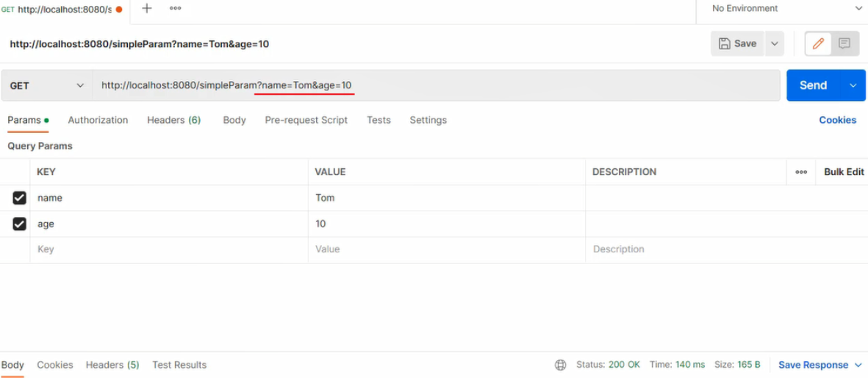
Task: Click the Size 165 B indicator
Action: click(x=737, y=365)
